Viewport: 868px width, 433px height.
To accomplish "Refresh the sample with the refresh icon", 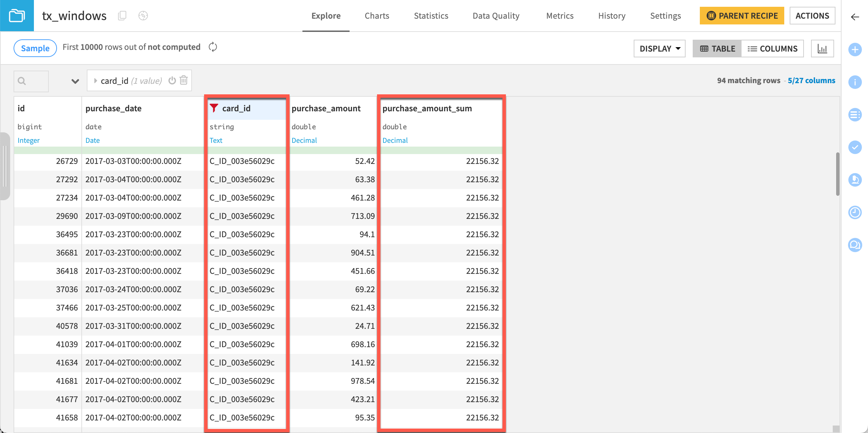I will tap(213, 47).
